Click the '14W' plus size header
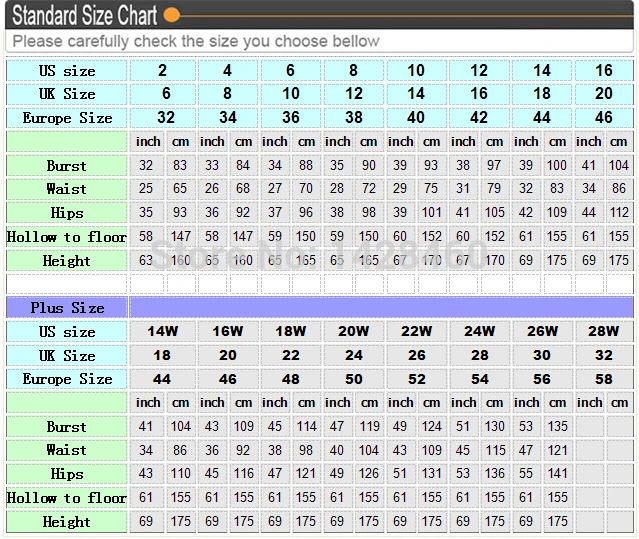The height and width of the screenshot is (539, 639). tap(163, 331)
